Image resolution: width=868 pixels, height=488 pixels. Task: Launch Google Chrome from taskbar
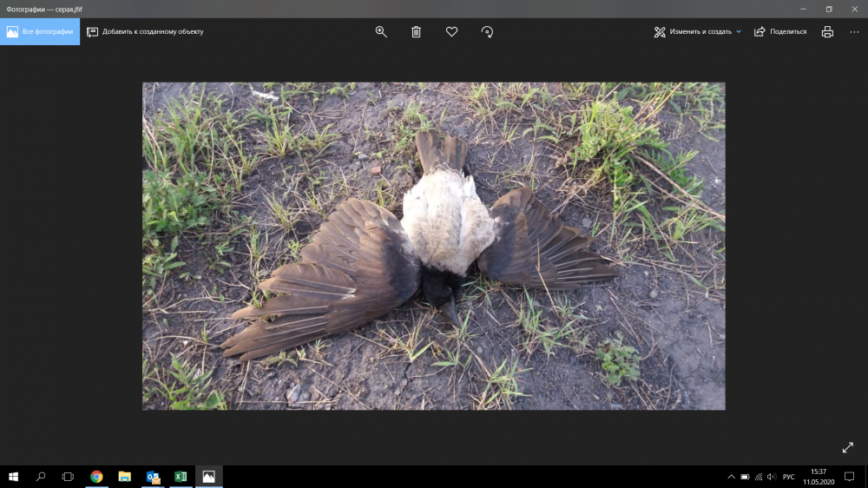point(96,477)
